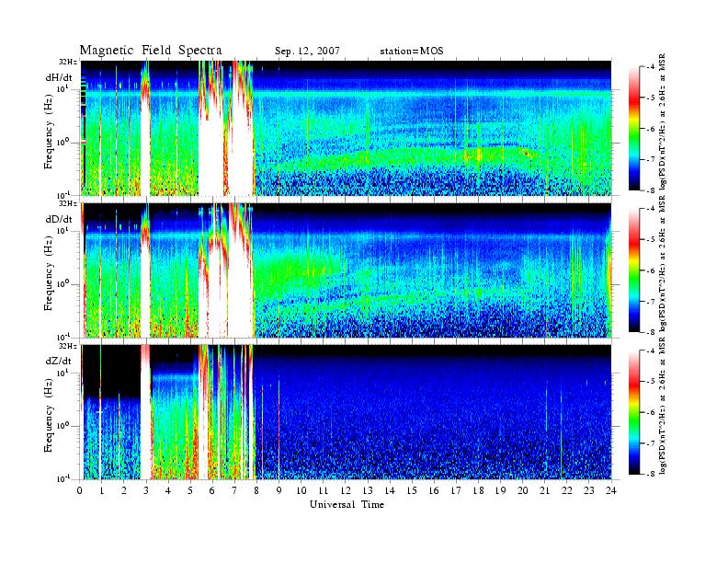Click the dH/dt spectrogram plot
The width and height of the screenshot is (728, 563).
click(x=347, y=128)
